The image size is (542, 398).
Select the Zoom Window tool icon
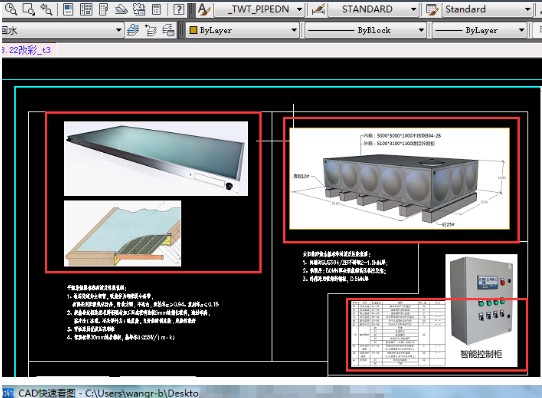[29, 9]
